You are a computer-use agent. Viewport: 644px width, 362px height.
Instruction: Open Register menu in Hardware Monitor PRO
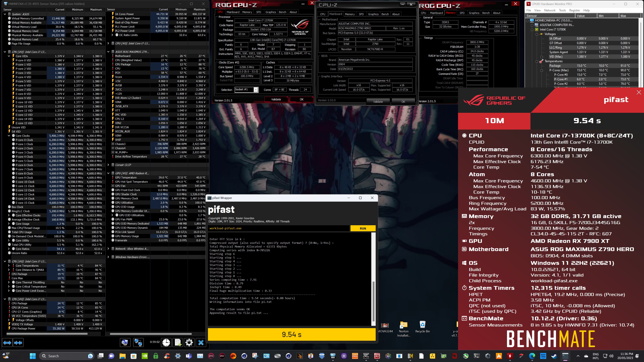pos(574,10)
